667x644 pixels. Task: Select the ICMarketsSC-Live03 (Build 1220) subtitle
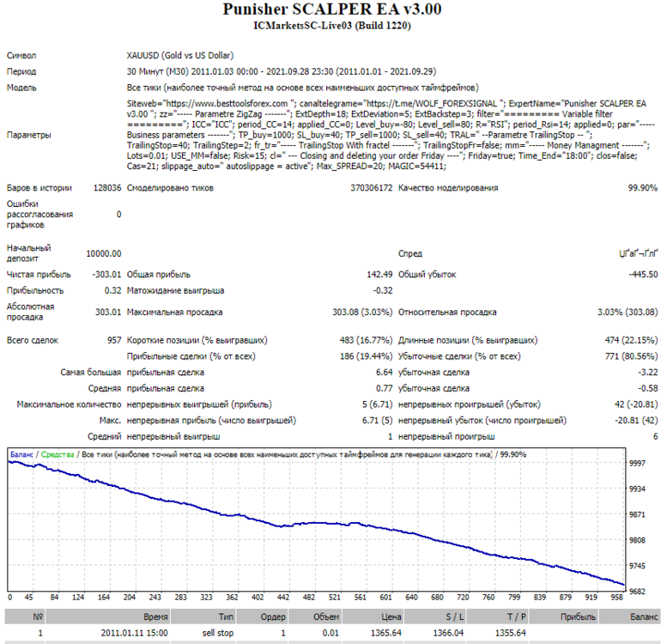332,26
